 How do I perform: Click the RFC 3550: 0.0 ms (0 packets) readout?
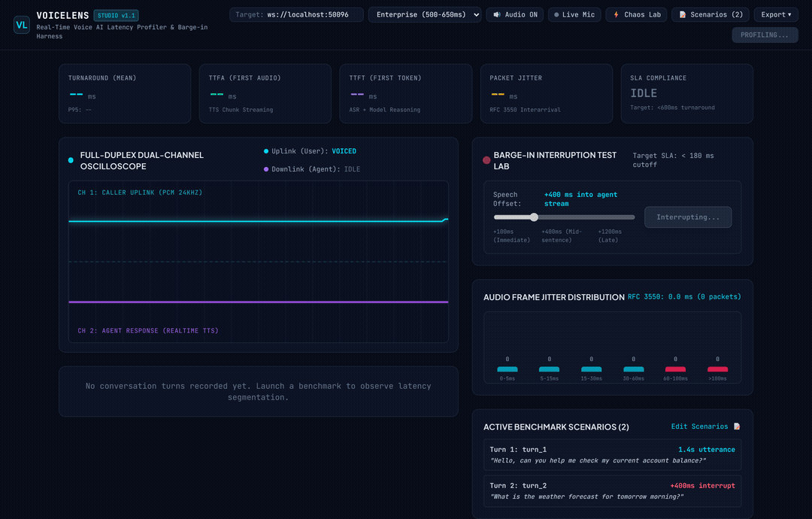[x=684, y=297]
